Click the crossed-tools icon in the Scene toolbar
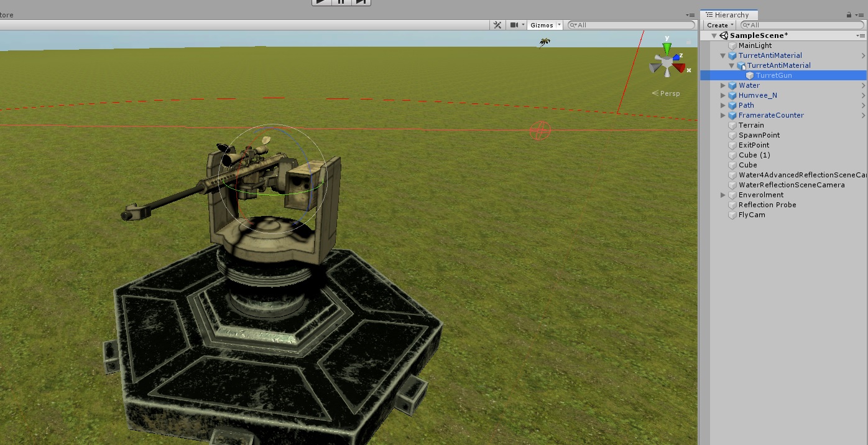This screenshot has width=868, height=445. coord(496,25)
